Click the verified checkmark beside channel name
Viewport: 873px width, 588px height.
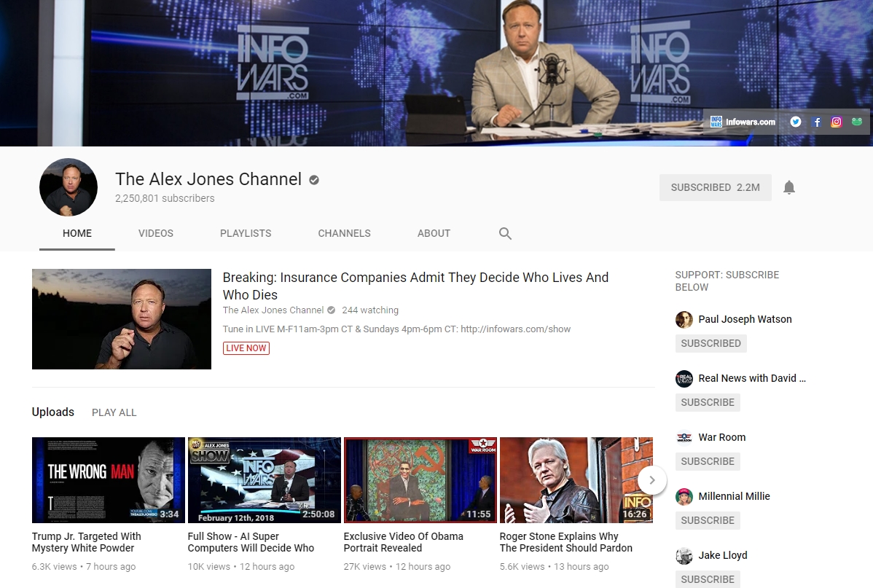pos(314,180)
